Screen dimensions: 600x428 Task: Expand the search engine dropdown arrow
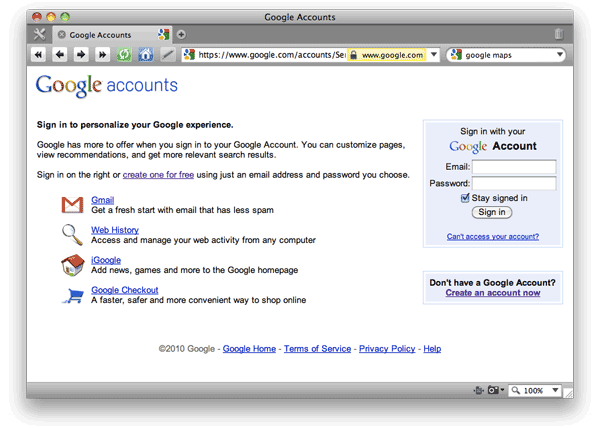(x=559, y=54)
